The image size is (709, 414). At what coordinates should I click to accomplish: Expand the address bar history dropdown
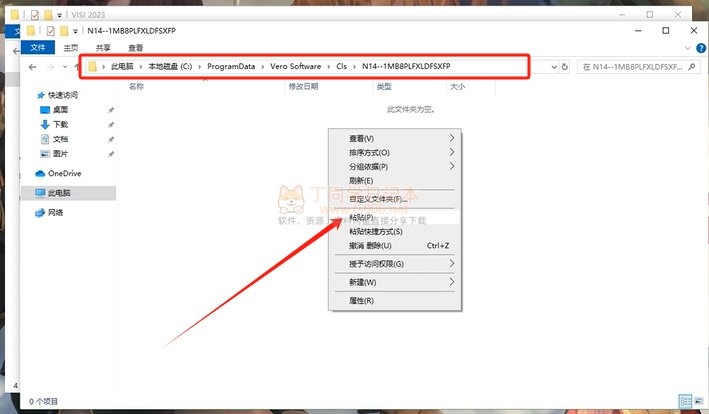click(554, 67)
